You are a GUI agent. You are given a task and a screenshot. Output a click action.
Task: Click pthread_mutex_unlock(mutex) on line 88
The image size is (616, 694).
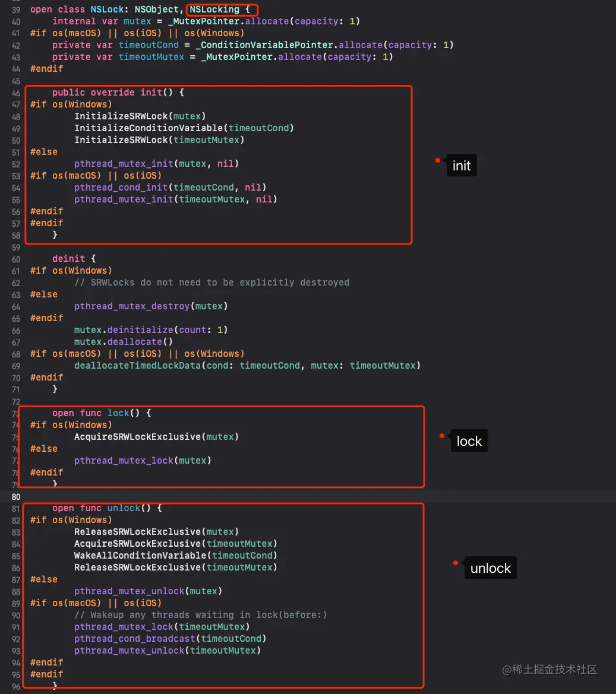coord(149,591)
